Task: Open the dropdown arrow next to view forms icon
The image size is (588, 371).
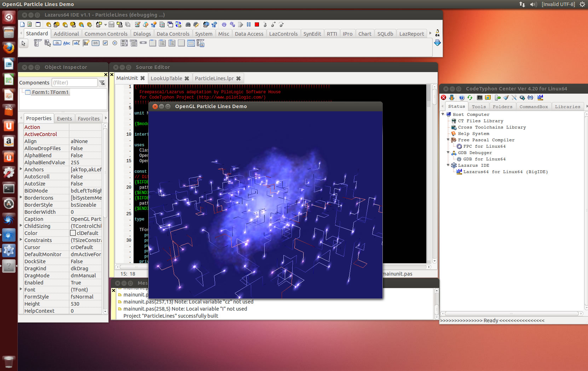Action: pyautogui.click(x=105, y=25)
